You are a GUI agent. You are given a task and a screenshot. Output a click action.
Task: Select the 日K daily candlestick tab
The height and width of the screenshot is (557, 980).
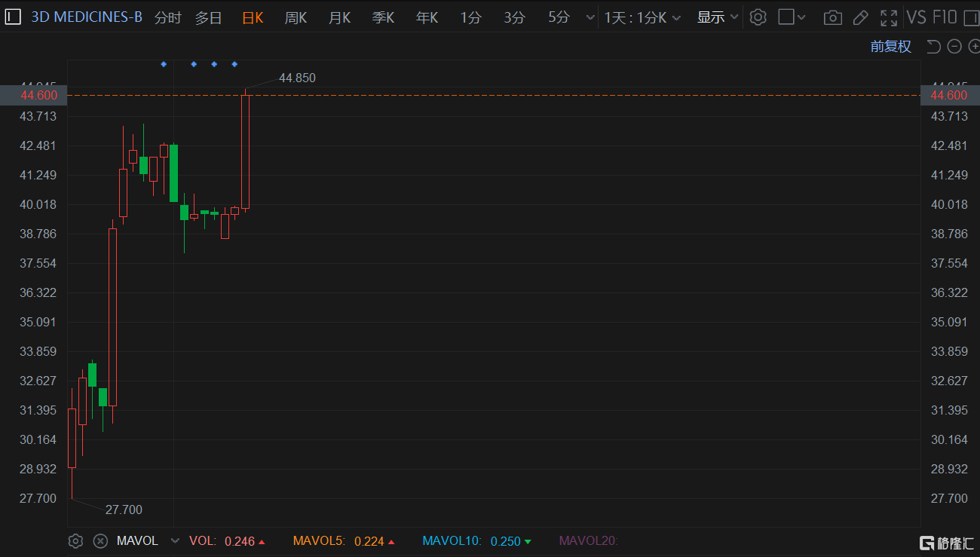253,17
